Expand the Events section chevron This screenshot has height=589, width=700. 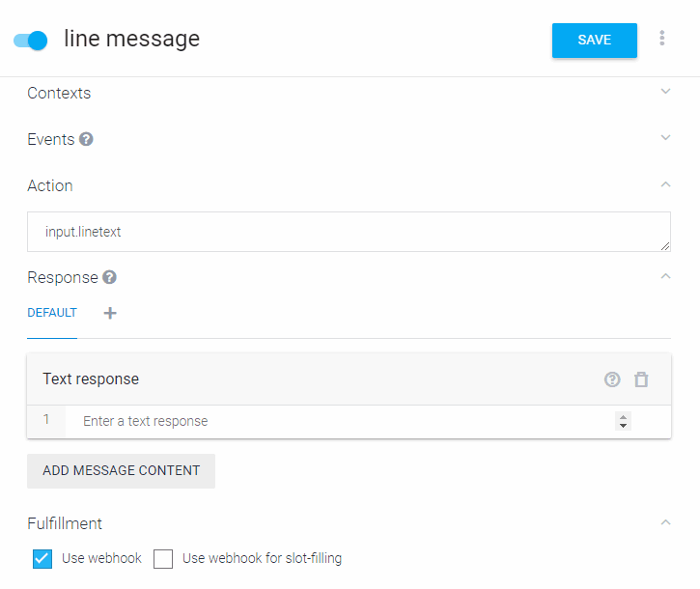tap(665, 138)
